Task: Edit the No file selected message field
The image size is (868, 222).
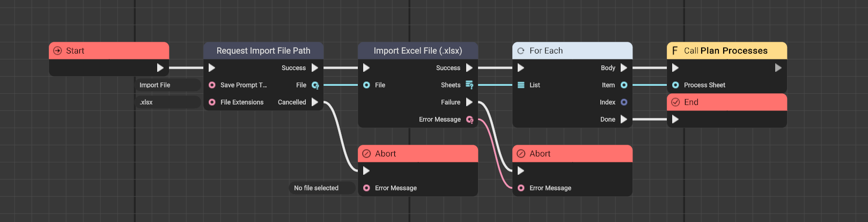Action: [321, 188]
